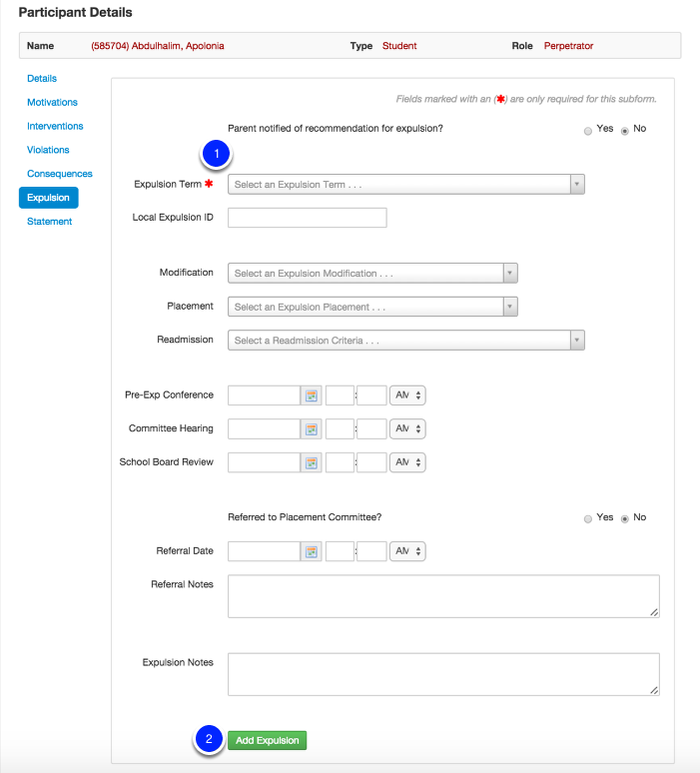The image size is (700, 773).
Task: Click the Pre-Exp Conference minute field
Action: tap(371, 395)
